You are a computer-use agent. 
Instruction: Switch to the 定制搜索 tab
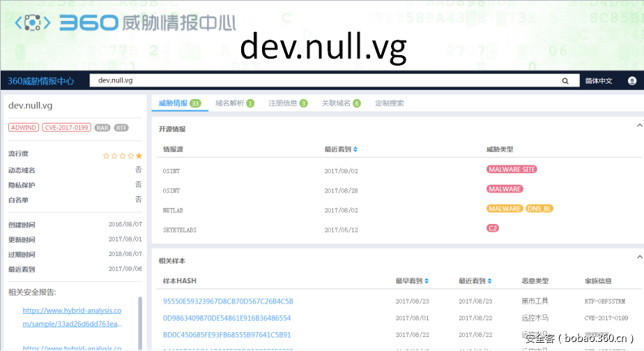390,103
